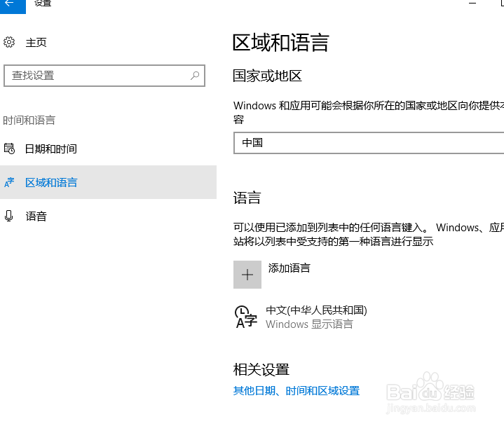Click Windows 显示语言 subtitle text
504x426 pixels.
309,324
